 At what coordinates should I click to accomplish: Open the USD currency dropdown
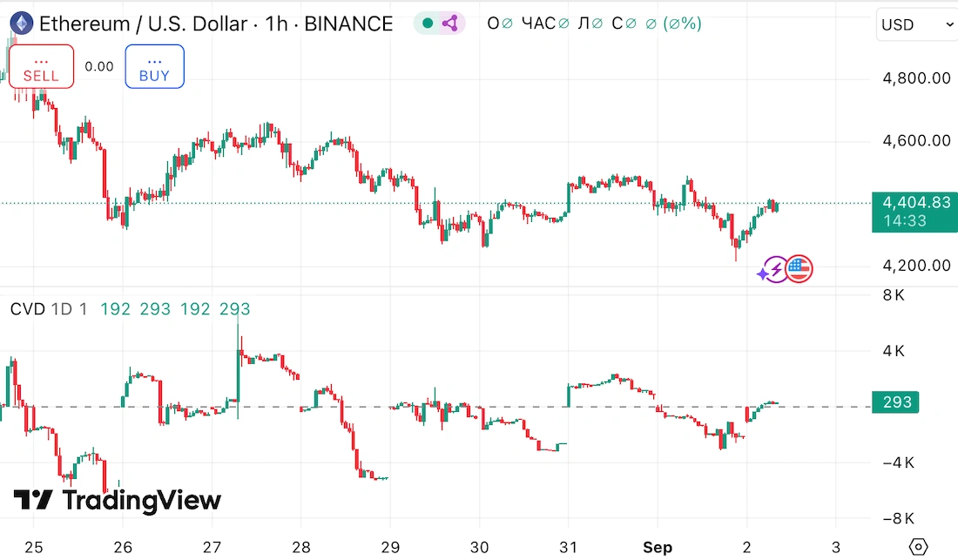pyautogui.click(x=917, y=24)
